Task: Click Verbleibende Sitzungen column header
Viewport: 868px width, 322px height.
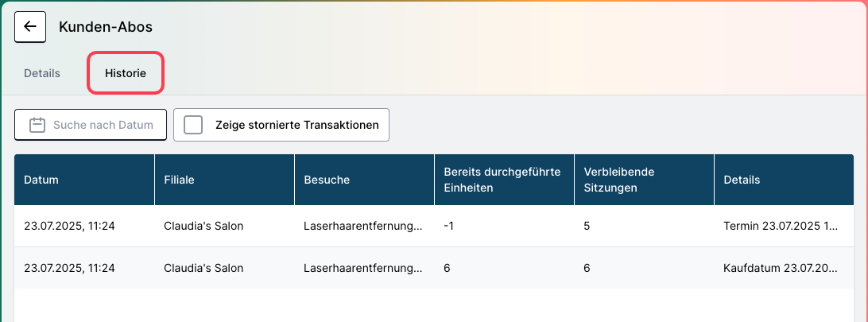Action: [x=645, y=180]
